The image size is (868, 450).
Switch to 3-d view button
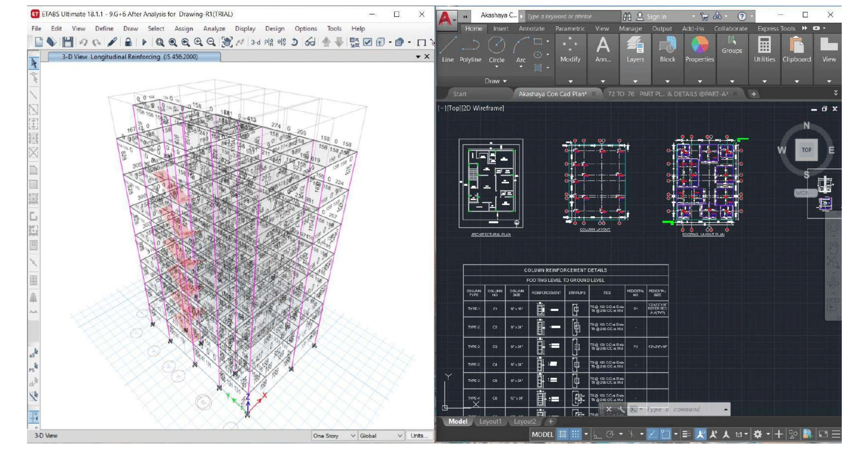click(x=255, y=42)
